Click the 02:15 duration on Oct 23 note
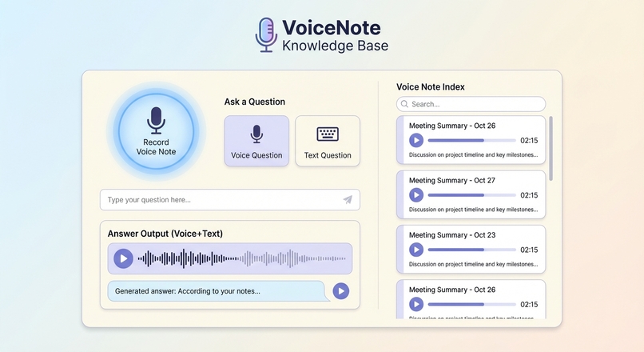This screenshot has height=352, width=644. [x=529, y=250]
